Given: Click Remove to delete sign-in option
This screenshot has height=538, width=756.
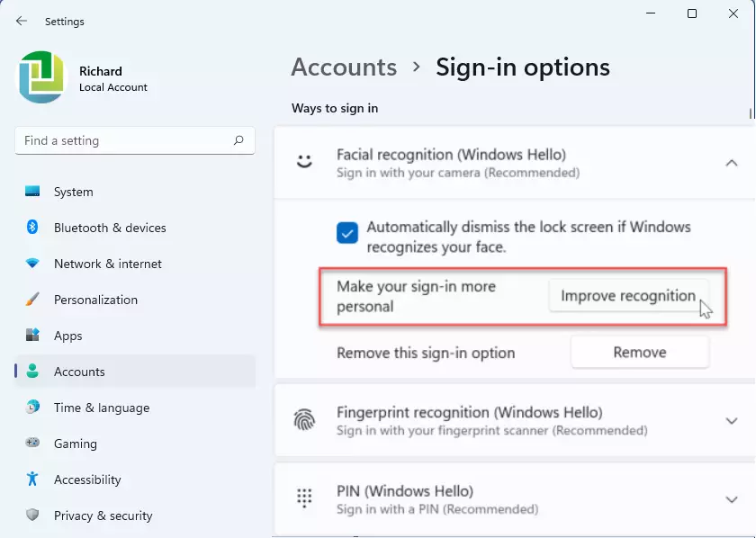Looking at the screenshot, I should pyautogui.click(x=640, y=353).
